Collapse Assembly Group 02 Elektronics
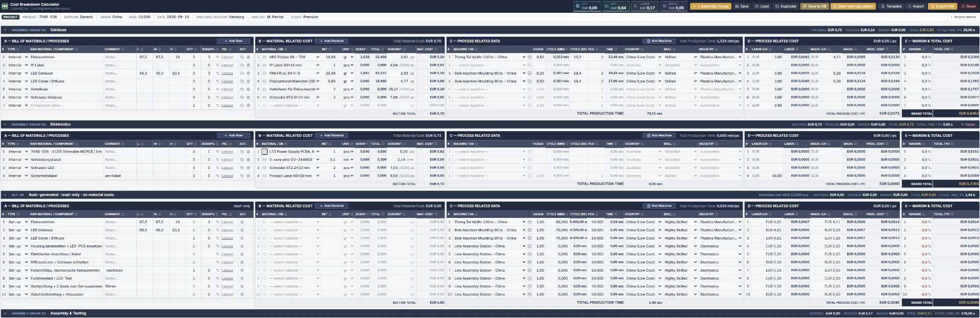This screenshot has height=318, width=980. [5, 125]
